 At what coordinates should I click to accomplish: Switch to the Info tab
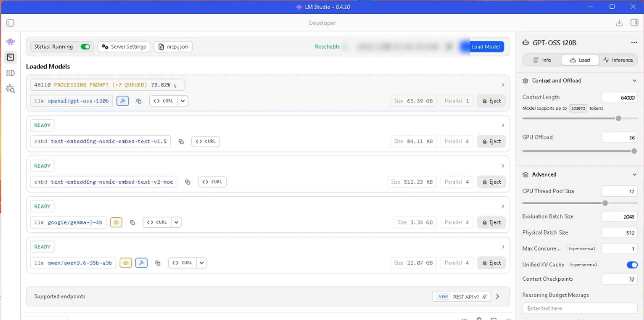point(542,60)
